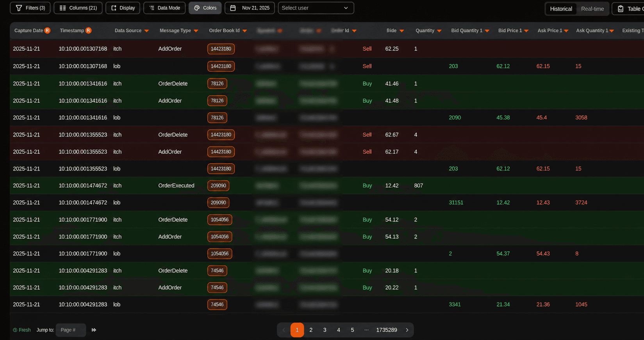Screen dimensions: 644x340
Task: Open the Side column filter arrow
Action: click(401, 31)
